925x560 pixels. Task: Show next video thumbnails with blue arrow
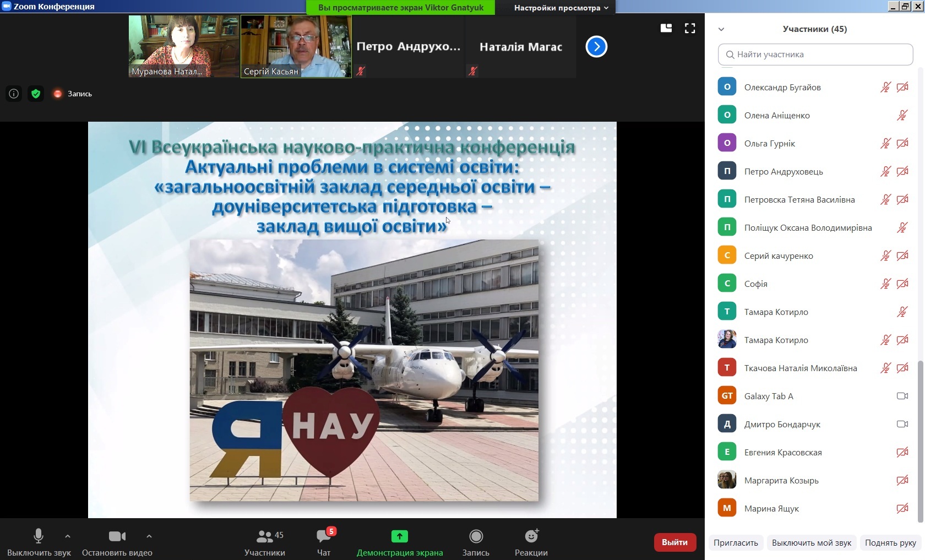click(x=596, y=47)
